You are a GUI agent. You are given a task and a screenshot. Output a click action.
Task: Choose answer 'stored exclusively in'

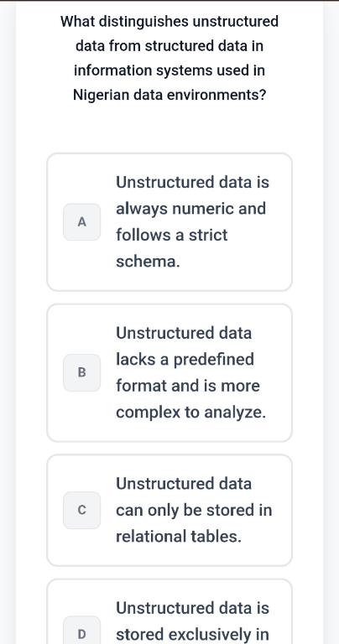click(x=169, y=611)
